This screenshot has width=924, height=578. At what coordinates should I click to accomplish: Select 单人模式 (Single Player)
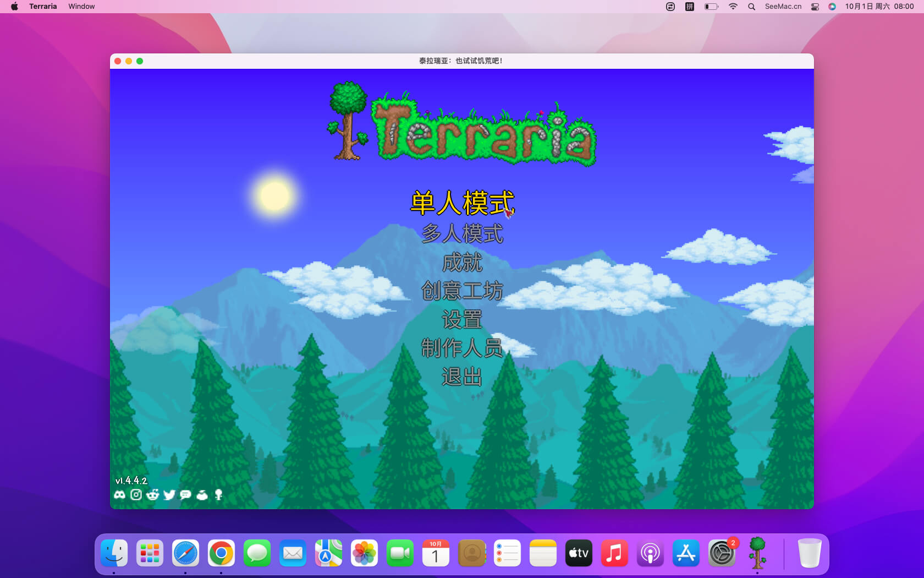462,203
